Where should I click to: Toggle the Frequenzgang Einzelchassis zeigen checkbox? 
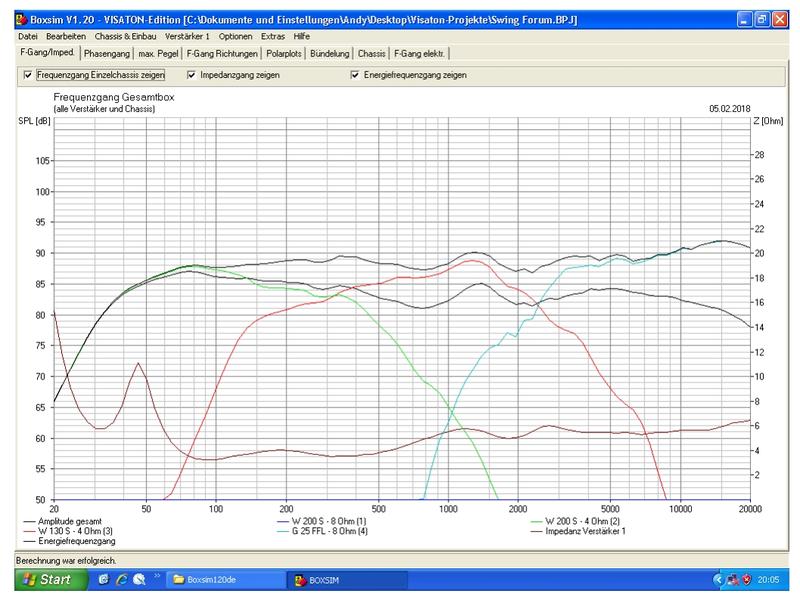pyautogui.click(x=28, y=75)
